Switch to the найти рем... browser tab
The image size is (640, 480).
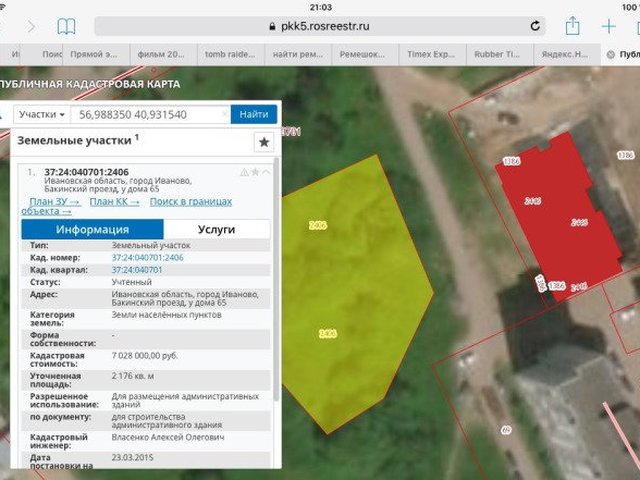[298, 54]
